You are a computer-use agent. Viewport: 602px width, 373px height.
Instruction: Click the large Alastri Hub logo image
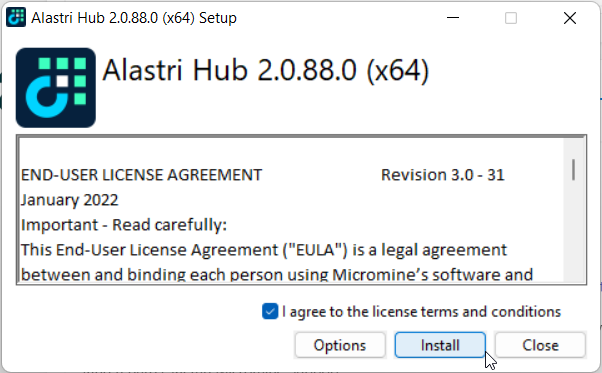pos(56,88)
